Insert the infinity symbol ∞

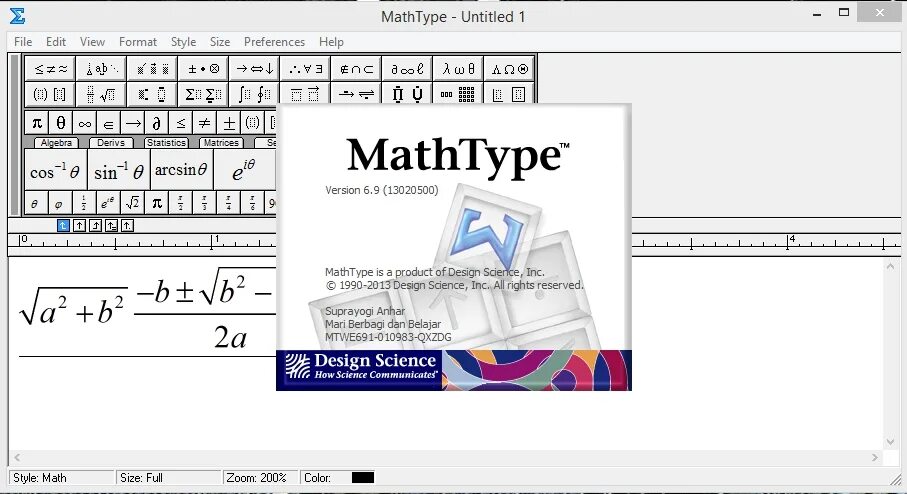point(84,123)
